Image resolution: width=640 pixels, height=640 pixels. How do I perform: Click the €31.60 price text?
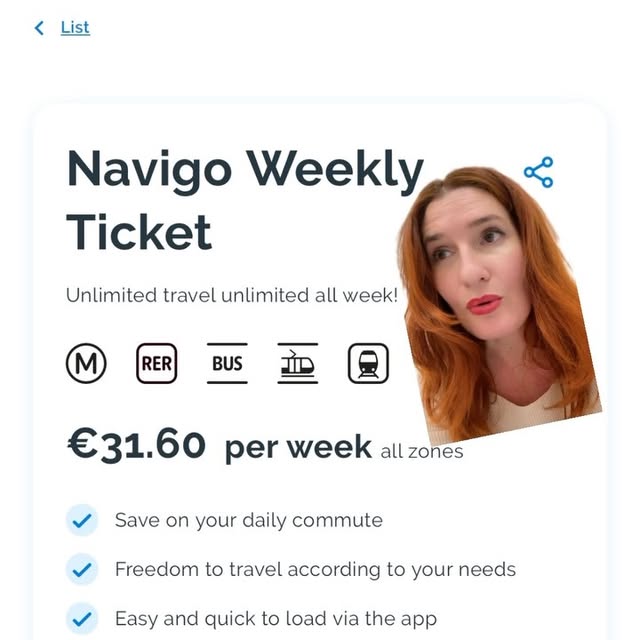point(136,445)
